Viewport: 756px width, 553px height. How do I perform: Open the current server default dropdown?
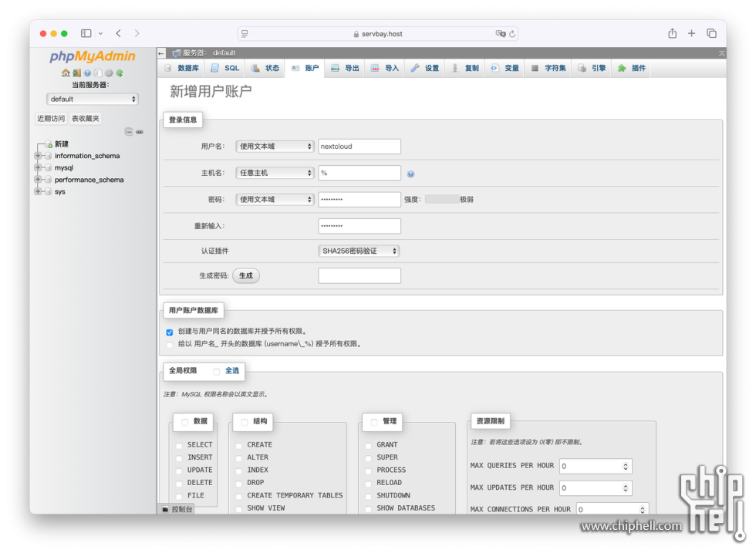(93, 99)
